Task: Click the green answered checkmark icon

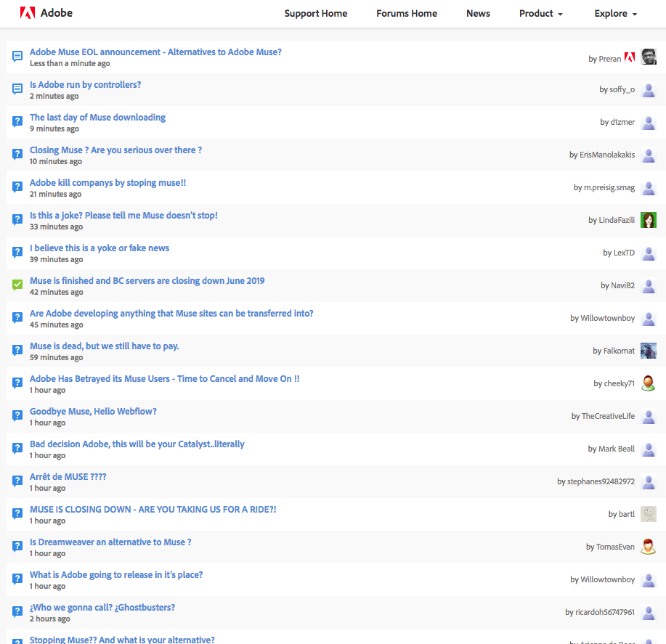Action: (x=17, y=285)
